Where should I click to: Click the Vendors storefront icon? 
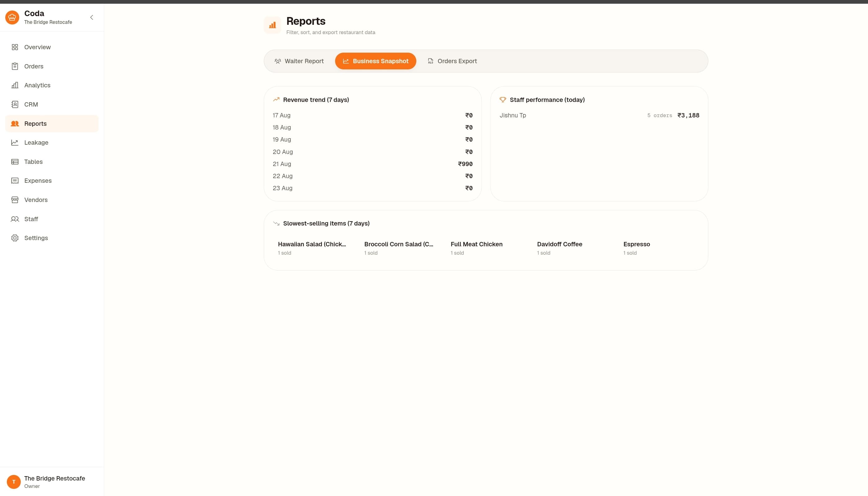click(15, 200)
